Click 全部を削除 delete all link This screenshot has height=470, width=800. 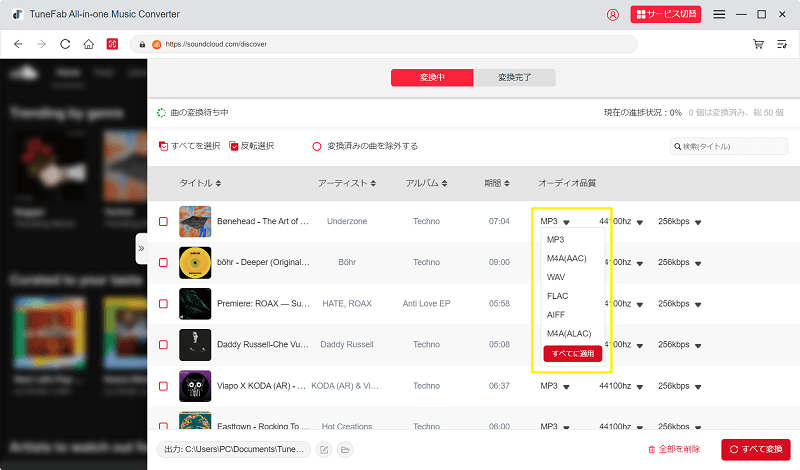point(674,450)
